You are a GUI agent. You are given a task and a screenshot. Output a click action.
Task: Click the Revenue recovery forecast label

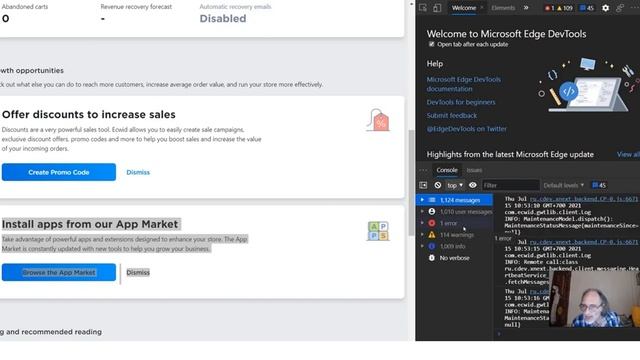tap(136, 7)
